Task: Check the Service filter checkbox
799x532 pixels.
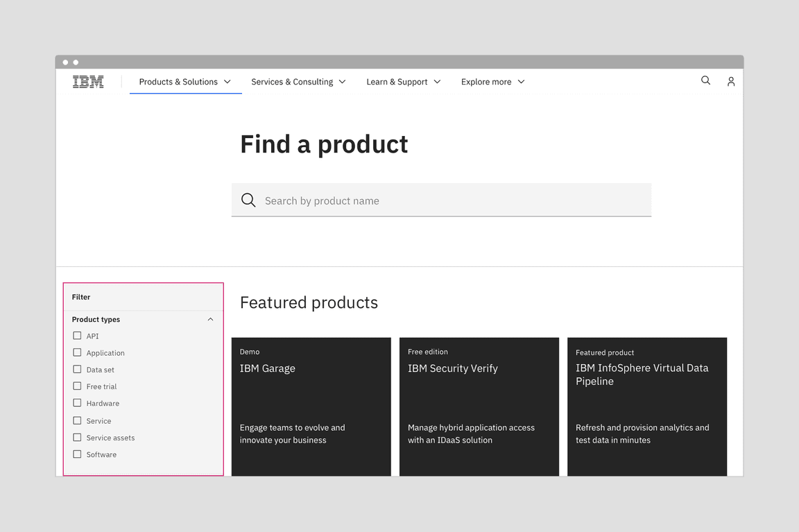Action: [77, 420]
